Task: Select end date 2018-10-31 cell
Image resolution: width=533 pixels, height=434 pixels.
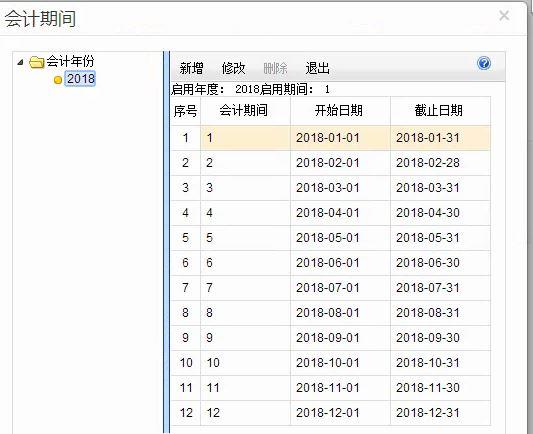Action: pyautogui.click(x=440, y=363)
